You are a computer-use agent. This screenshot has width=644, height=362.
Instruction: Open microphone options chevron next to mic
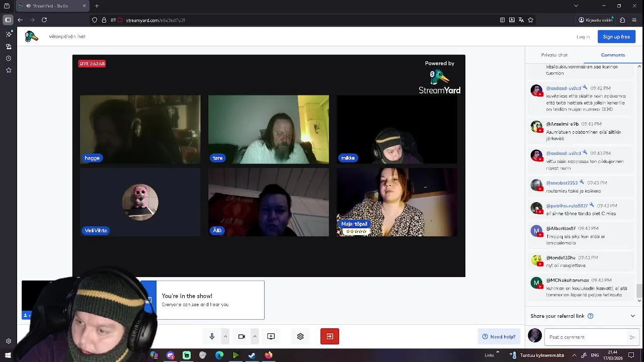(225, 336)
